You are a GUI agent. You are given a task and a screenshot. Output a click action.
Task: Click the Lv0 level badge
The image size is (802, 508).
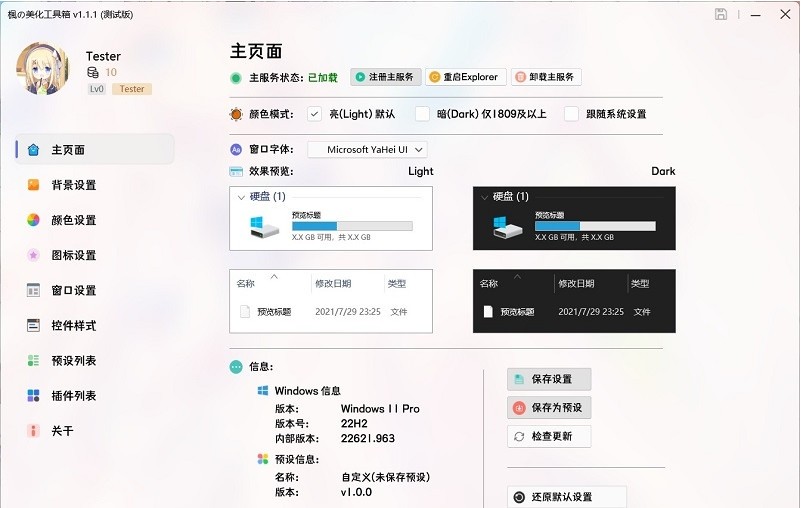point(97,89)
